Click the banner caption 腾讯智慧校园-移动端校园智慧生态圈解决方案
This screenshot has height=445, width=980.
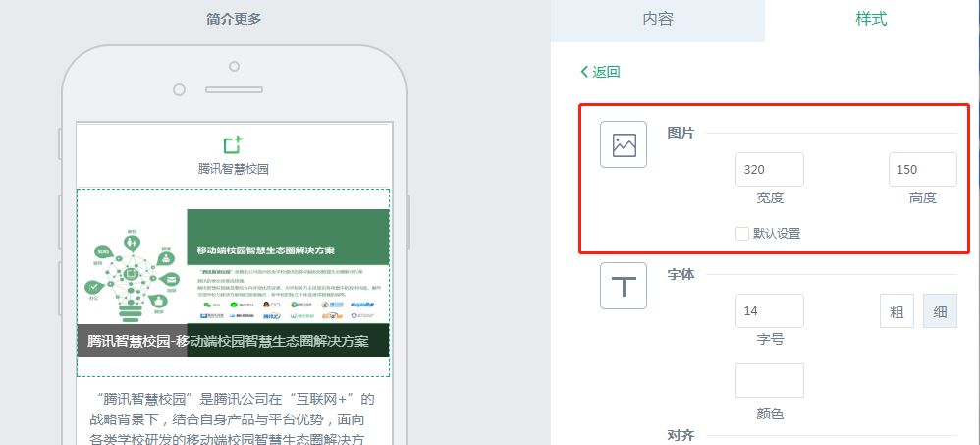click(x=228, y=341)
